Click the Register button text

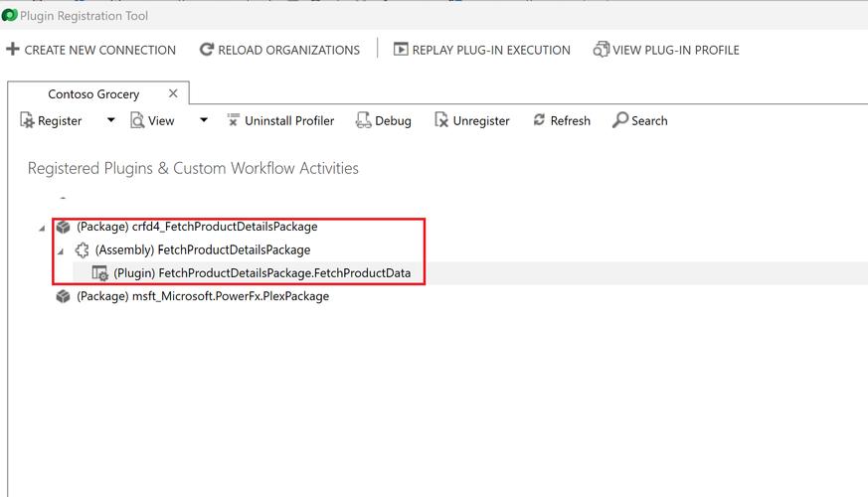[60, 120]
